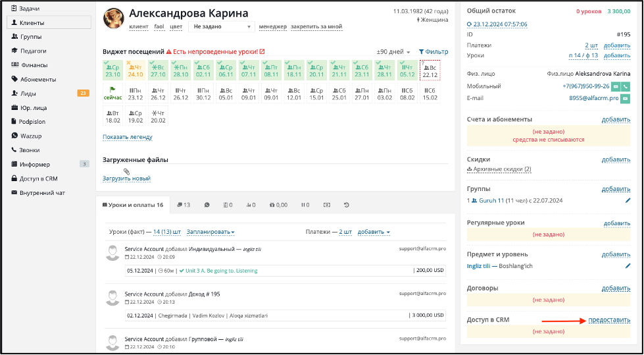Switch to Уроки и оплаты 16 tab
This screenshot has height=355, width=644.
tap(133, 204)
